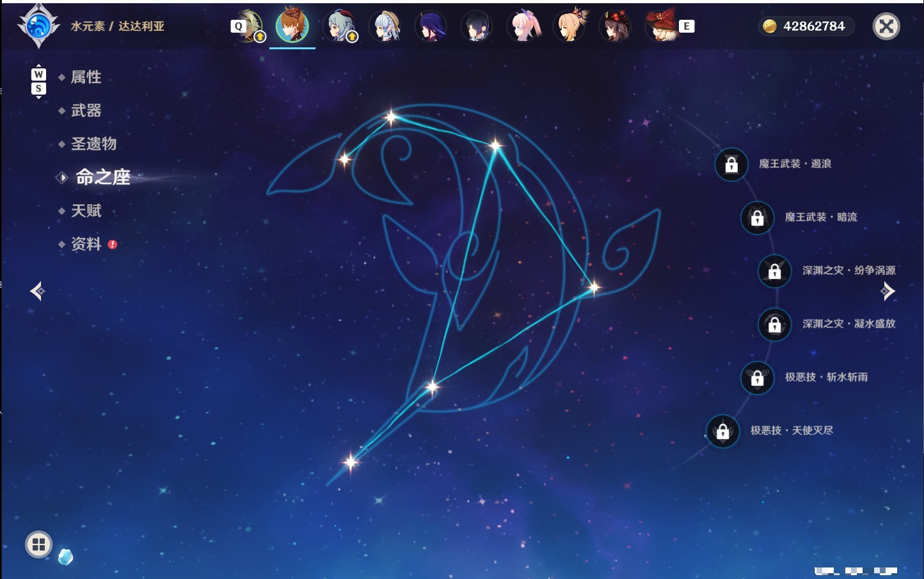Open the locked 魔王武装·遏浪 constellation node
The image size is (924, 579).
[x=731, y=164]
